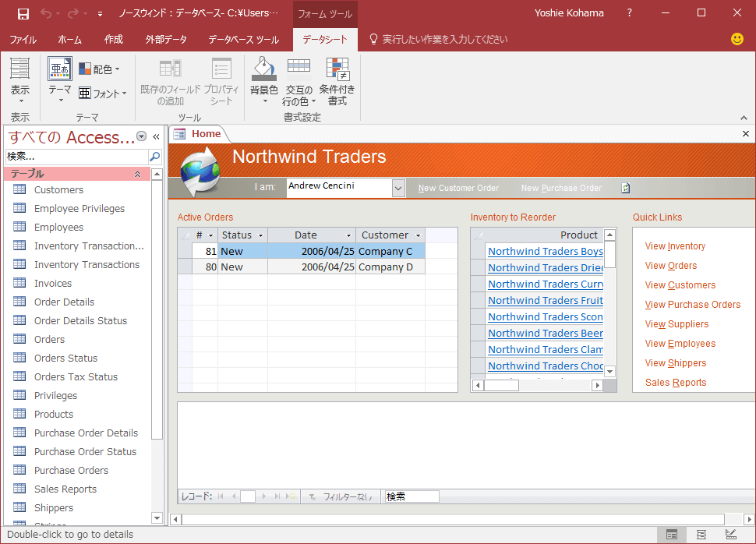Open the Customize Quick Access Toolbar arrow
Image resolution: width=756 pixels, height=544 pixels.
100,14
